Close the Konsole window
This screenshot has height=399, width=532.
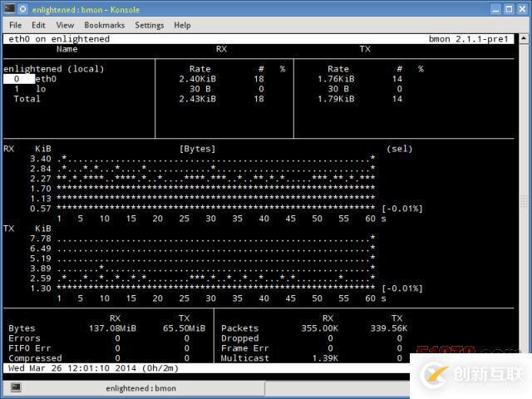tap(521, 9)
